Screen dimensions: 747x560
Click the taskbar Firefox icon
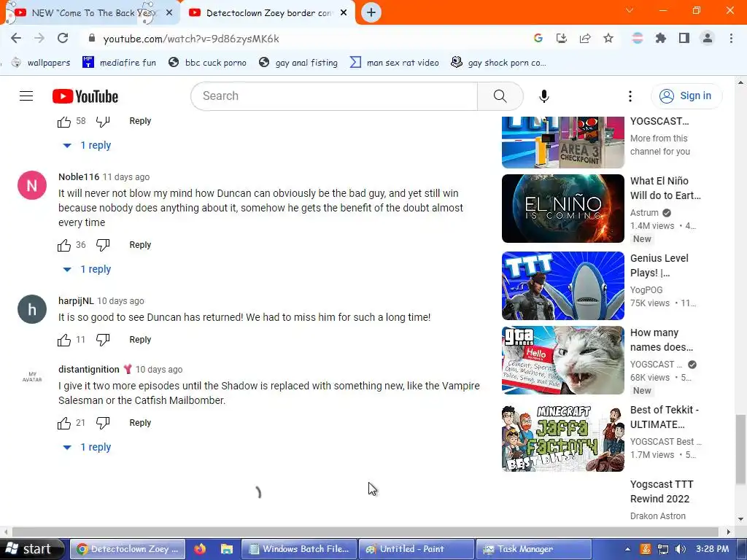[x=200, y=549]
